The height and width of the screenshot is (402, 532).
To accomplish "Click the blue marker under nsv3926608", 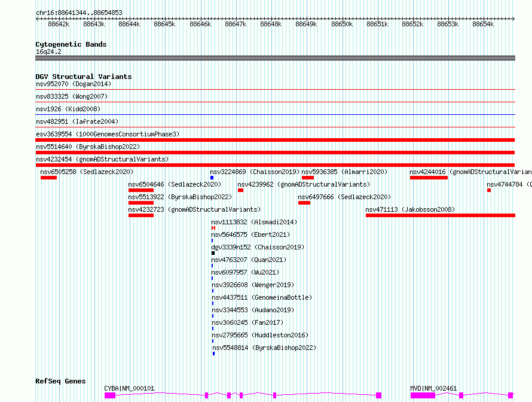I will (x=213, y=291).
